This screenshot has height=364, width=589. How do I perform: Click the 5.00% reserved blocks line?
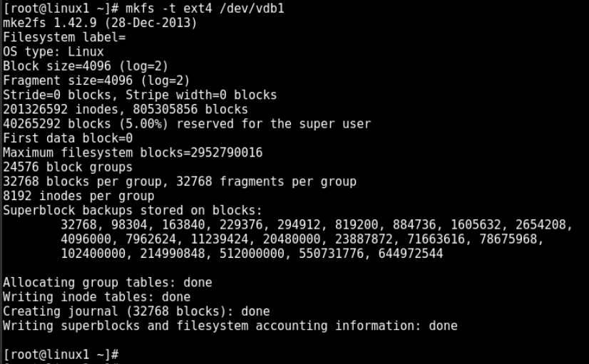(x=187, y=124)
